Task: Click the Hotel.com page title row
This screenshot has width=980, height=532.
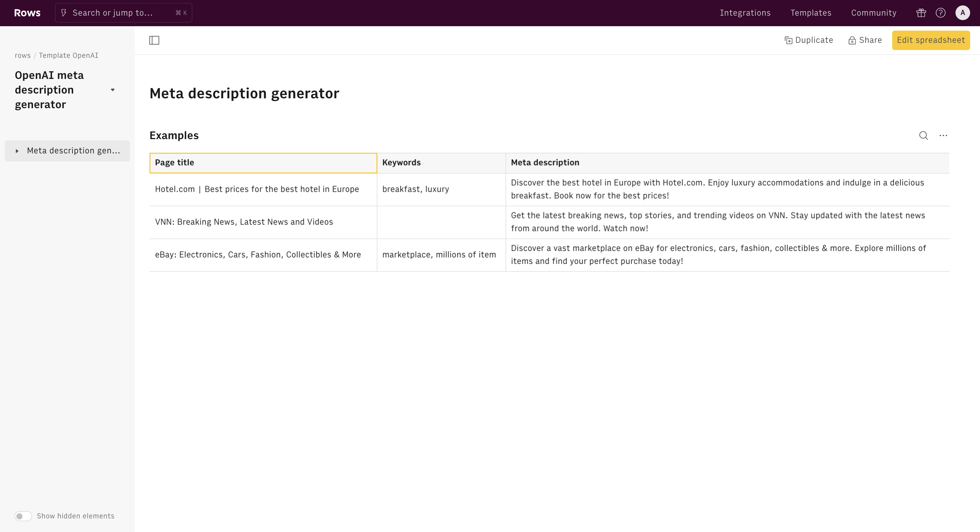Action: pyautogui.click(x=263, y=189)
